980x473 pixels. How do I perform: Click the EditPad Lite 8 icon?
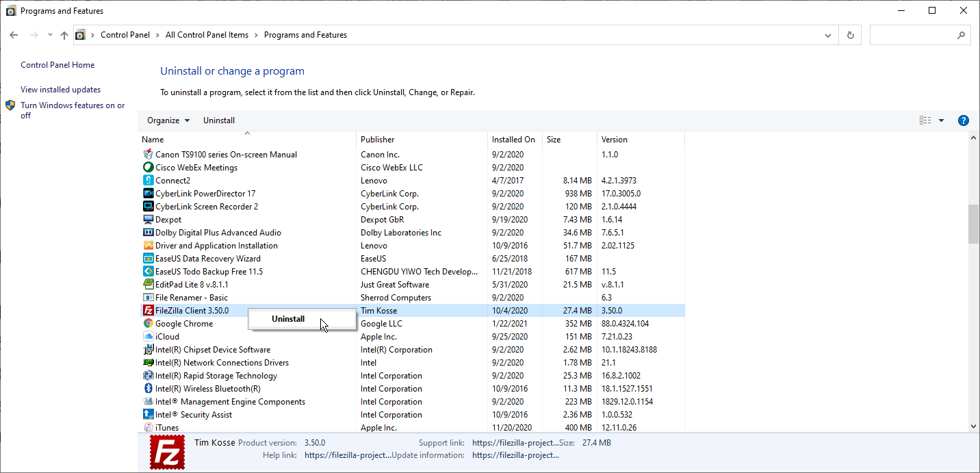148,285
